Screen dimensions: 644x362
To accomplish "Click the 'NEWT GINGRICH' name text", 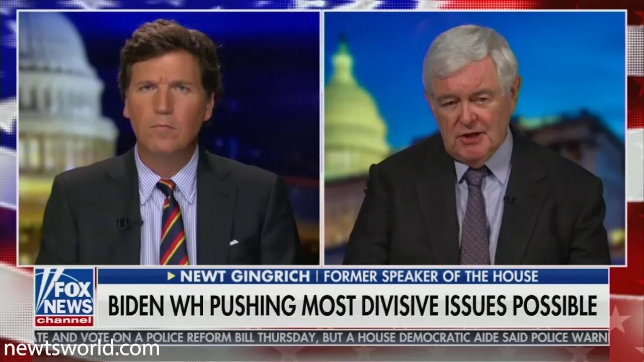I will point(245,276).
